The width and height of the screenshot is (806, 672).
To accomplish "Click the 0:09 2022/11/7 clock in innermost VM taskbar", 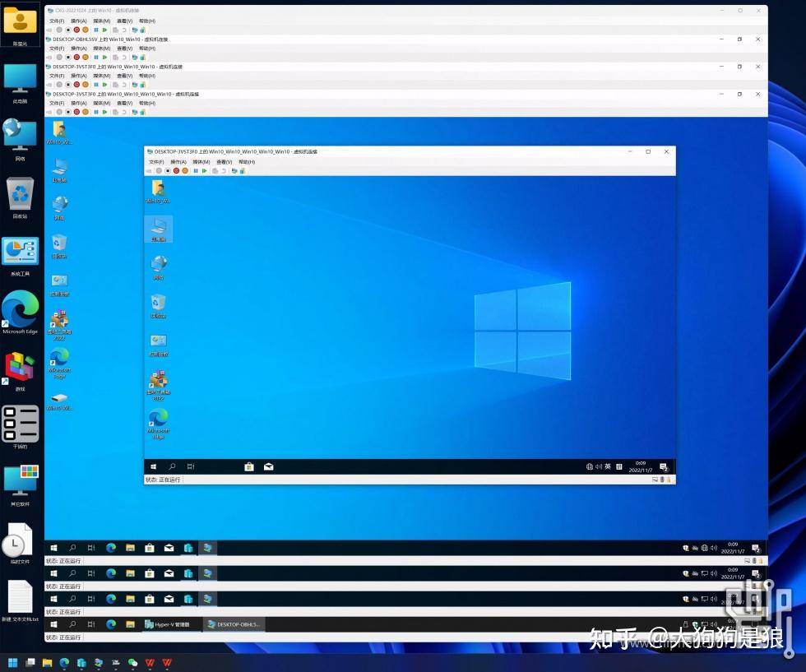I will pos(641,467).
